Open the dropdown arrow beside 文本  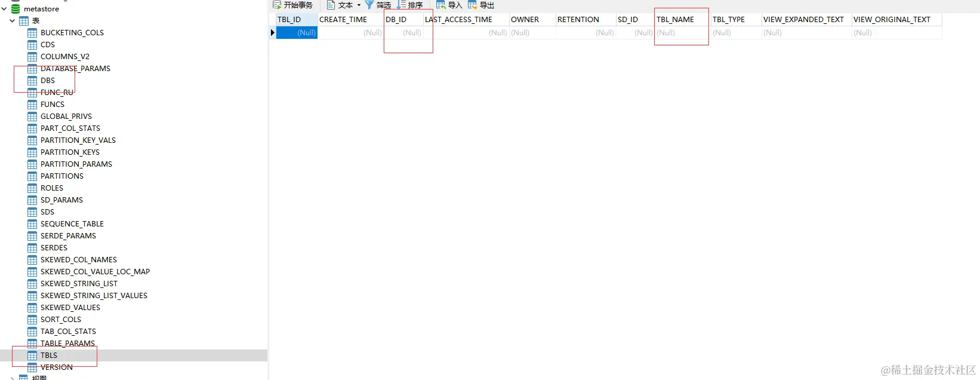pos(359,5)
